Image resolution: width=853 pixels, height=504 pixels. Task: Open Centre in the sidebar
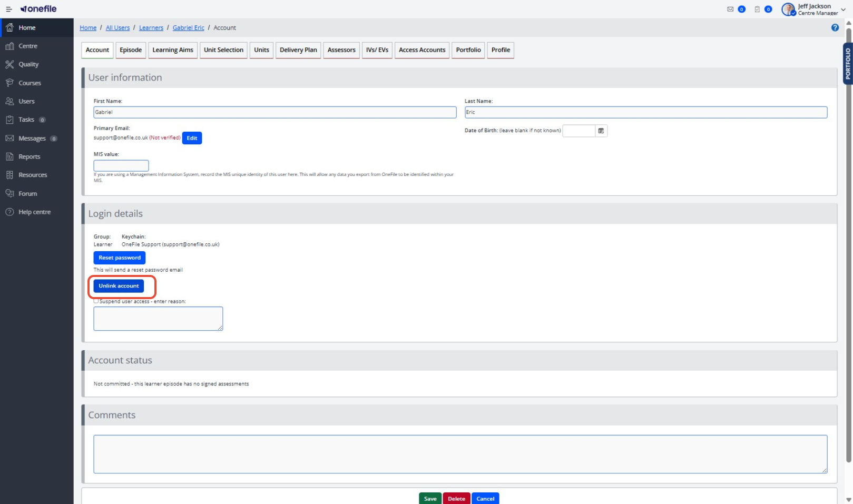tap(37, 46)
